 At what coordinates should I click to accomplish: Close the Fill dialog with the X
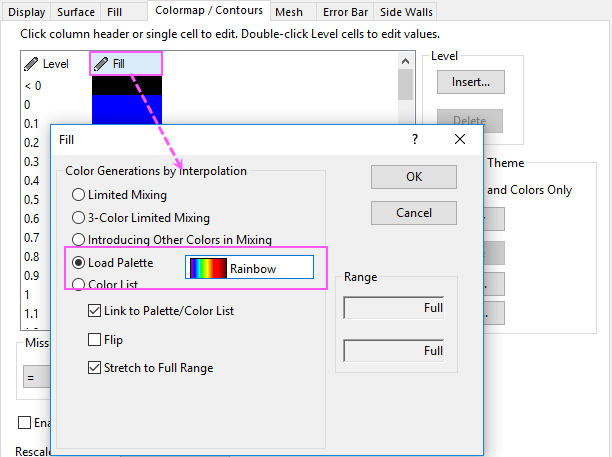pyautogui.click(x=460, y=139)
